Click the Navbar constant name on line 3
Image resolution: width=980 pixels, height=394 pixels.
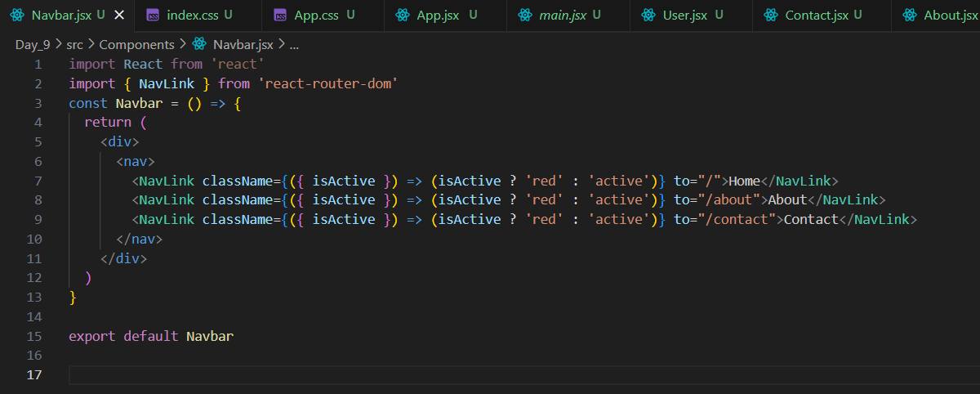point(139,103)
